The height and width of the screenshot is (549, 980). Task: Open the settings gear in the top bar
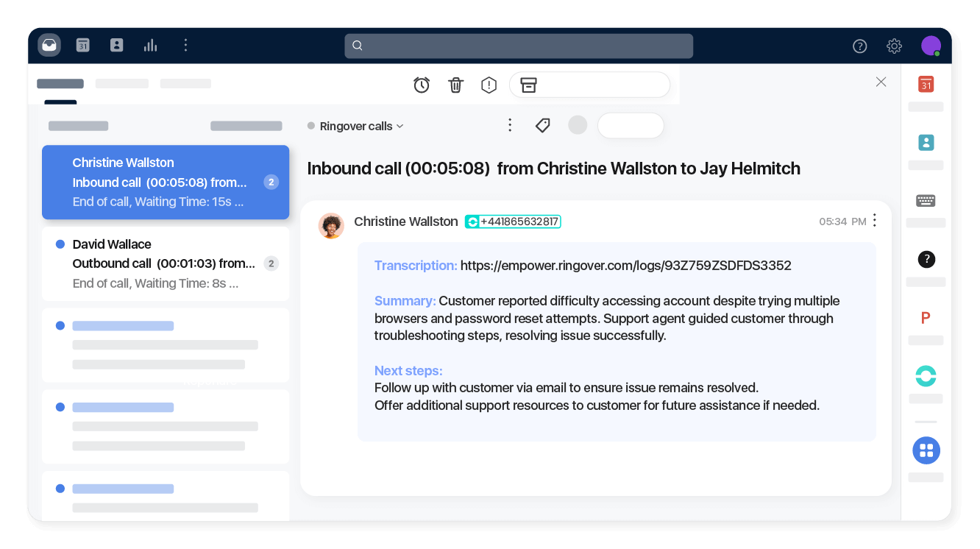tap(894, 46)
